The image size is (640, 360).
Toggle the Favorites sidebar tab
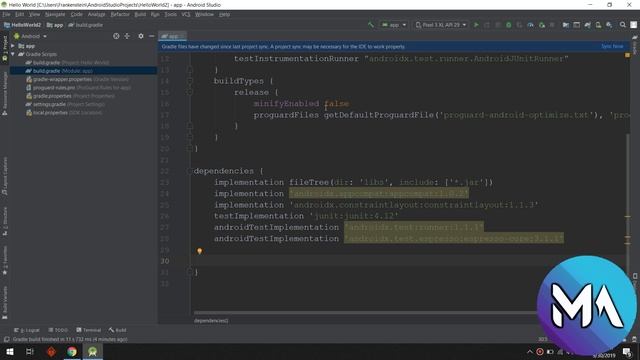pyautogui.click(x=5, y=260)
